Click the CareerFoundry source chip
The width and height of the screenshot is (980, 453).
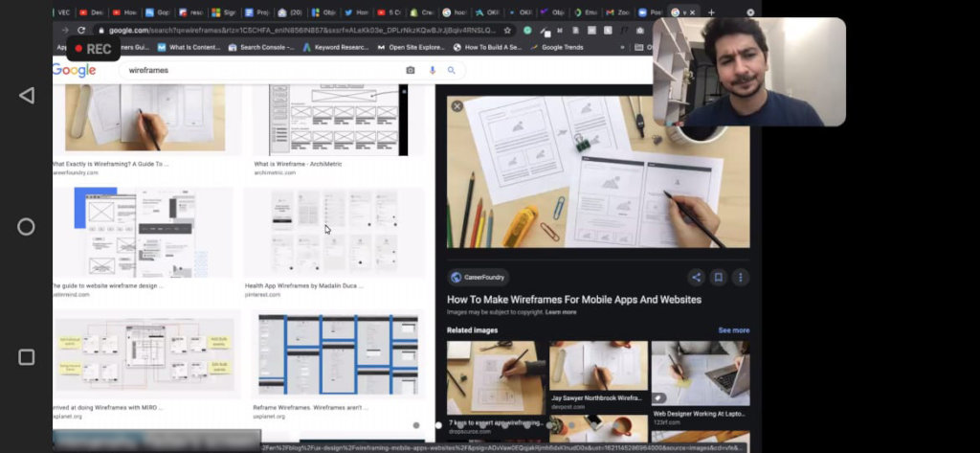pos(479,277)
